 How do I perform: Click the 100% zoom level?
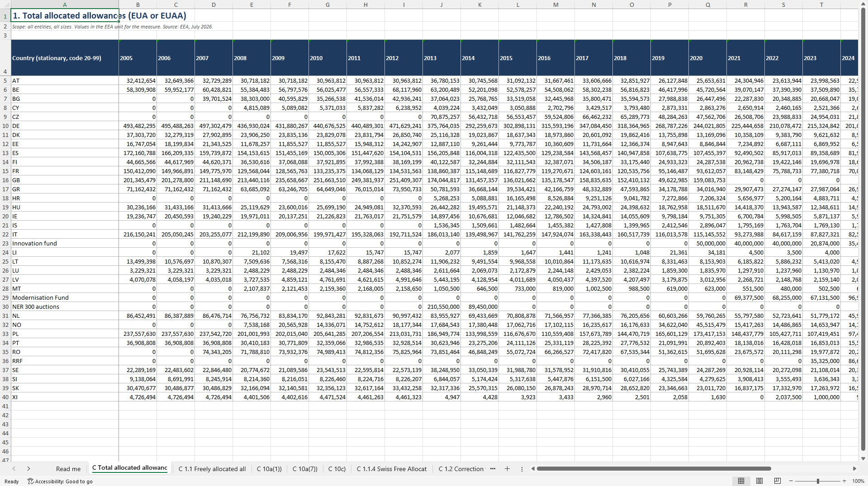pyautogui.click(x=858, y=481)
